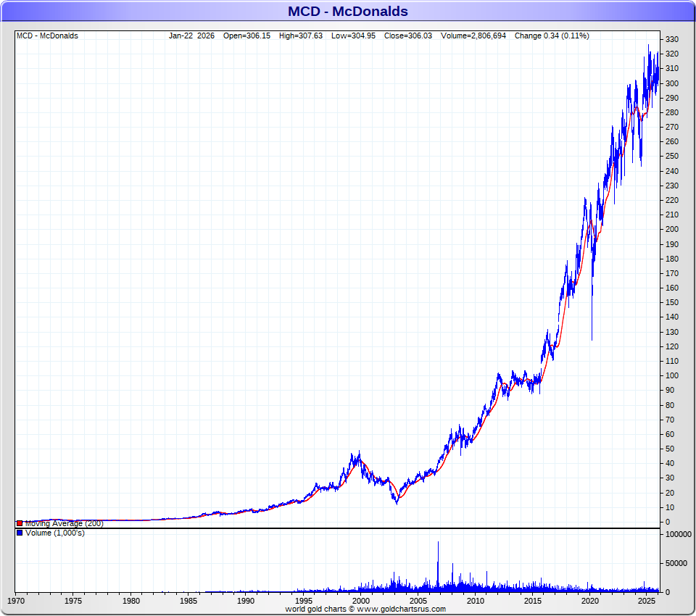Click the 2010 year axis label
The image size is (696, 616).
pos(476,601)
